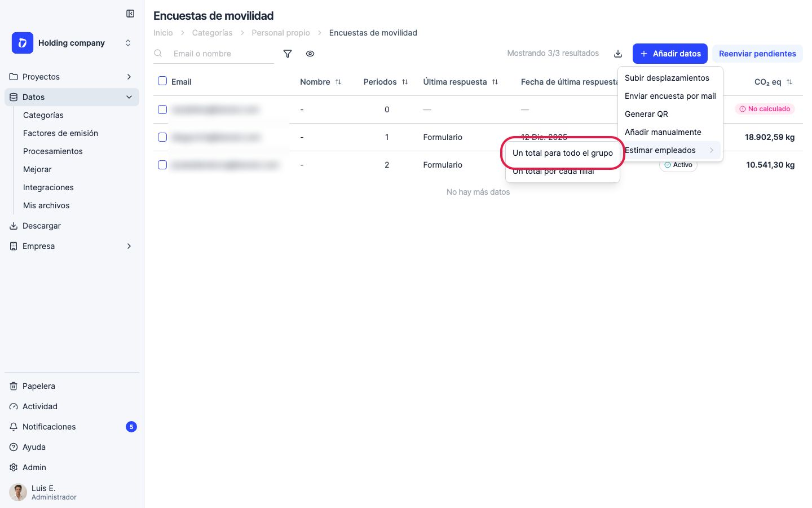812x508 pixels.
Task: Open Mis archivos
Action: 46,205
